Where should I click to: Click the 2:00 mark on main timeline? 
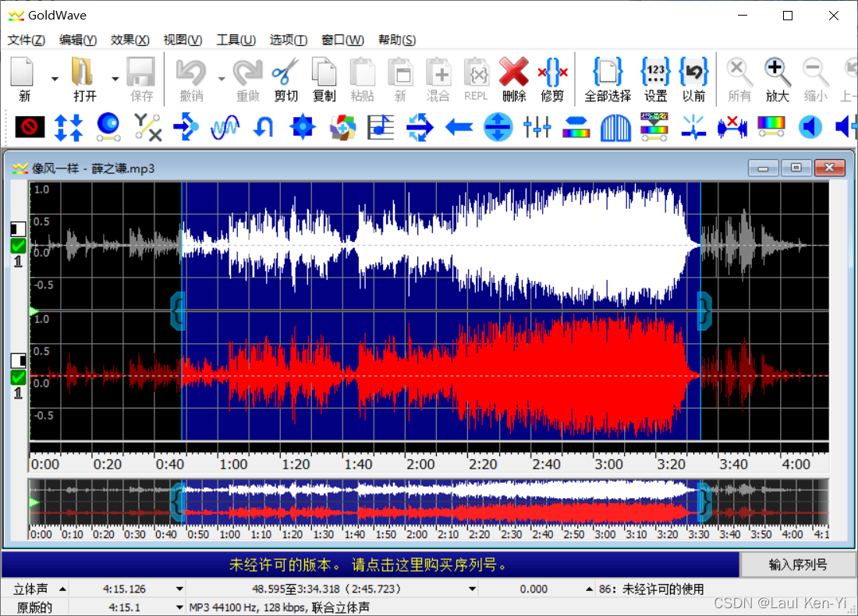pyautogui.click(x=420, y=465)
